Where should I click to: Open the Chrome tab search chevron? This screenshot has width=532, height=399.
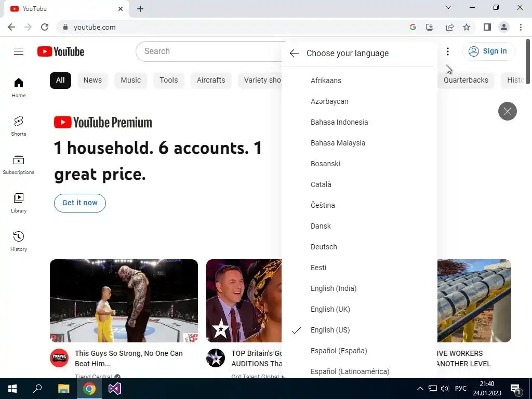click(448, 7)
